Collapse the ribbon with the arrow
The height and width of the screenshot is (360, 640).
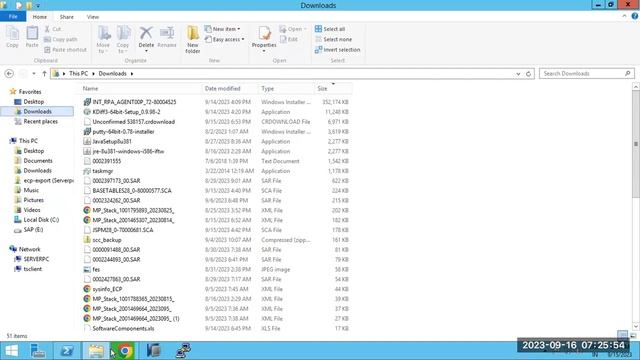[624, 16]
